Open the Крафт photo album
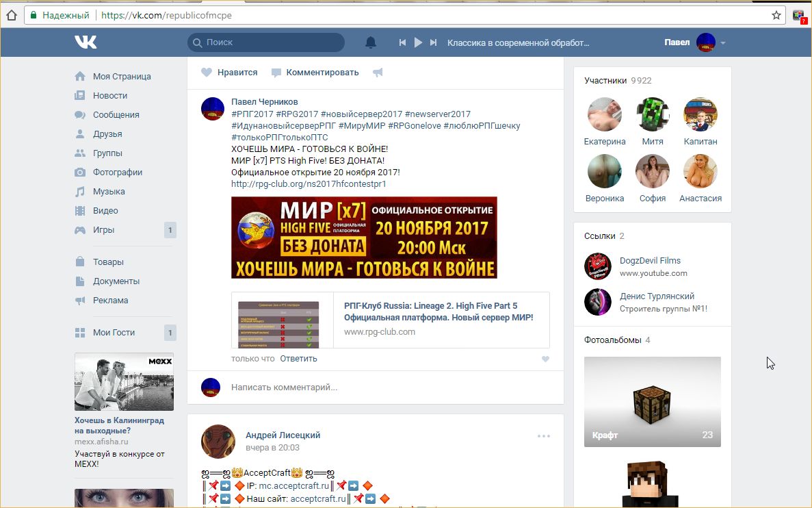The width and height of the screenshot is (812, 508). [653, 402]
